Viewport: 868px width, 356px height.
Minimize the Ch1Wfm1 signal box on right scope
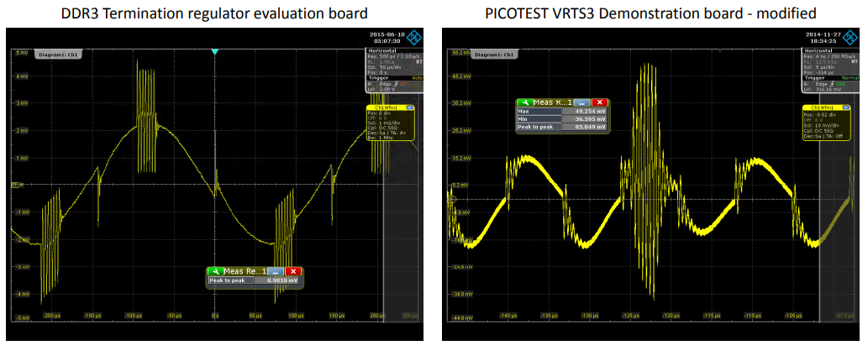847,108
